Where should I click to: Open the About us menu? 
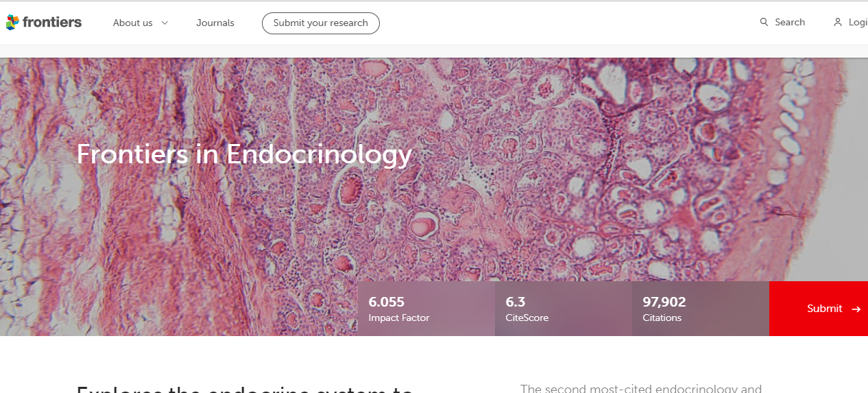coord(132,23)
